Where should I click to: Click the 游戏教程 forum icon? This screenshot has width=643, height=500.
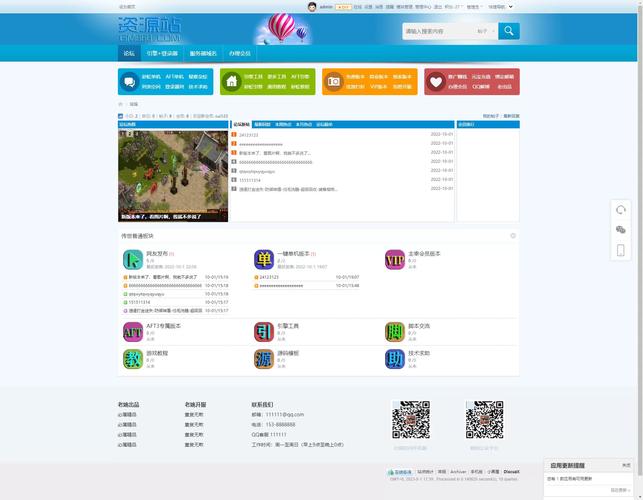tap(132, 358)
